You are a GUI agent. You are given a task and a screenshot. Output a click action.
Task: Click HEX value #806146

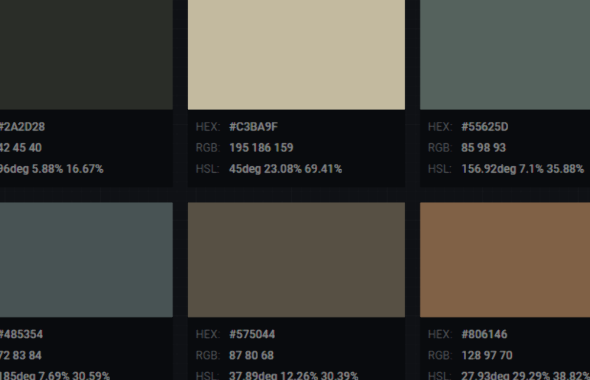(484, 334)
